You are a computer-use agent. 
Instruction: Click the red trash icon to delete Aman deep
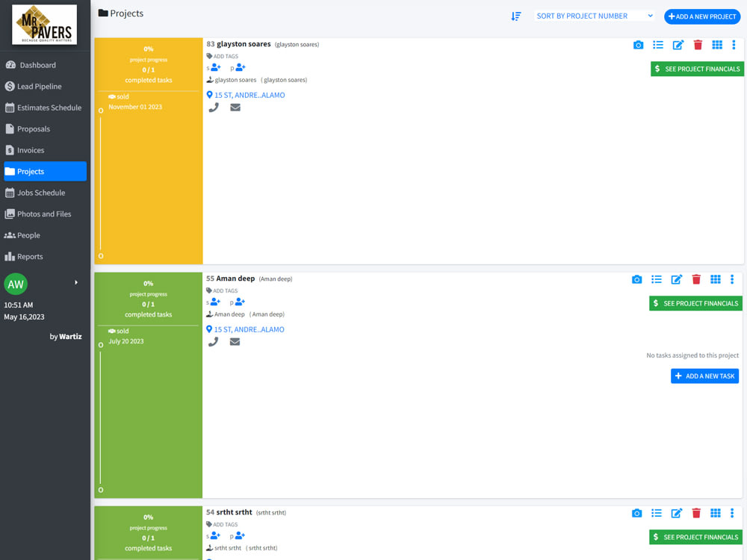pyautogui.click(x=695, y=279)
